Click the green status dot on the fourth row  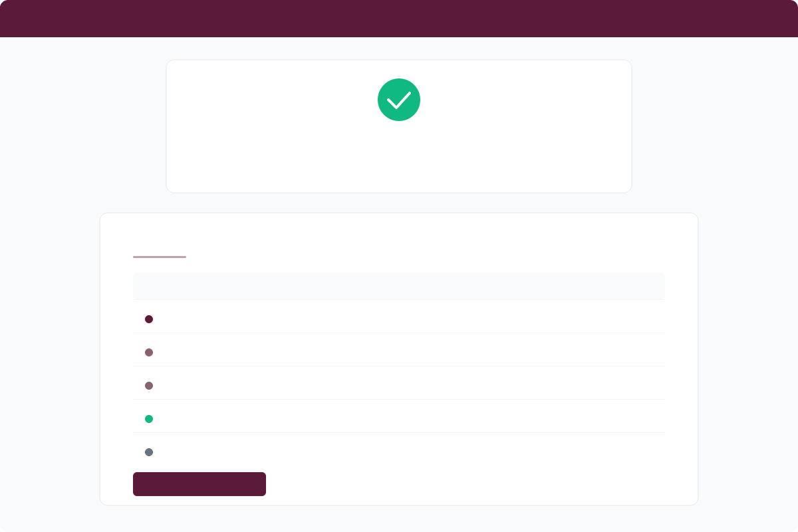point(149,419)
